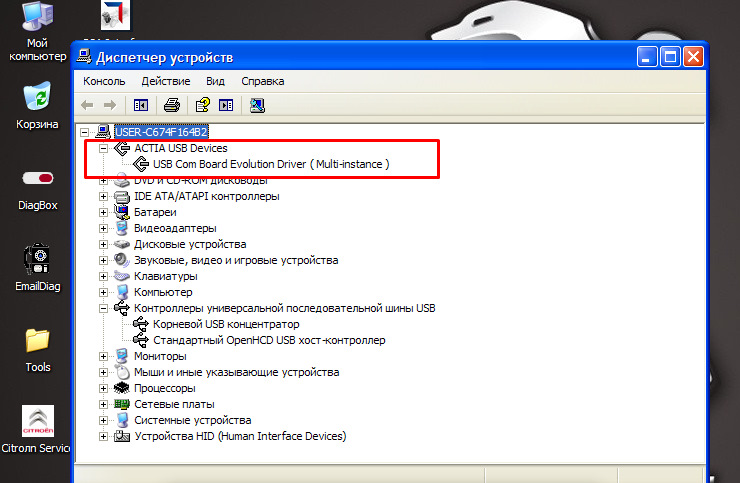Click the Дисковые устройства drive icon

[122, 245]
